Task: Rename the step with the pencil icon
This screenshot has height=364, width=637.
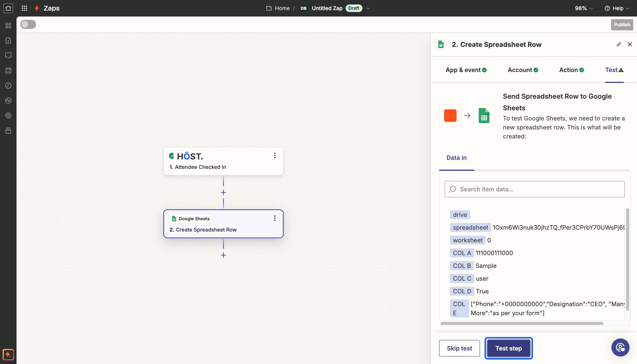Action: [x=619, y=44]
